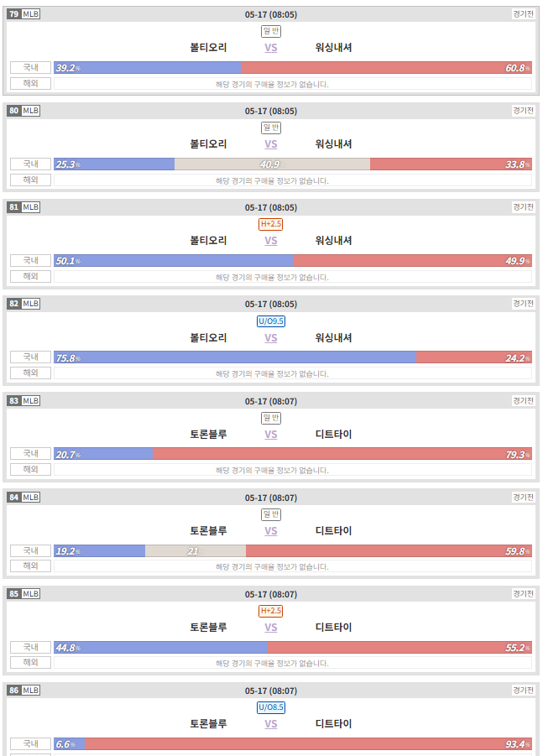The width and height of the screenshot is (543, 756).
Task: Select the 해외 label on match 80
Action: pyautogui.click(x=30, y=180)
